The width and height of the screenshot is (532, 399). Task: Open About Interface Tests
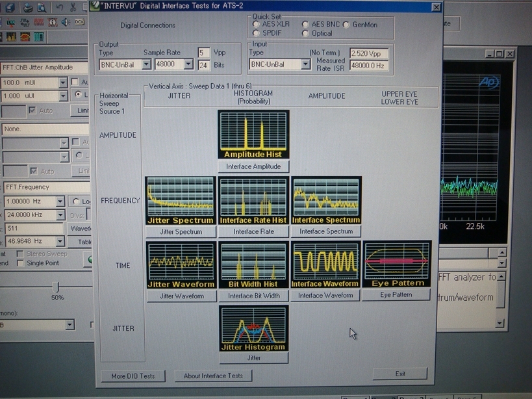click(x=213, y=376)
